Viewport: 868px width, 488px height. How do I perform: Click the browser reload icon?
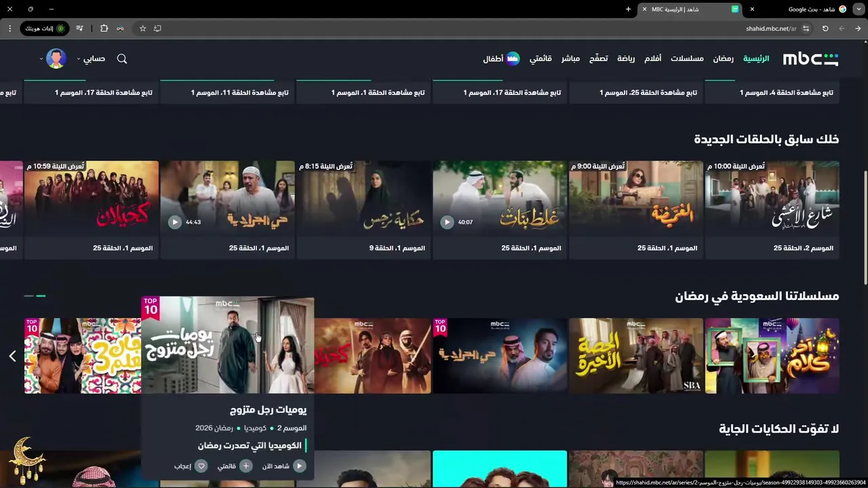click(x=825, y=28)
